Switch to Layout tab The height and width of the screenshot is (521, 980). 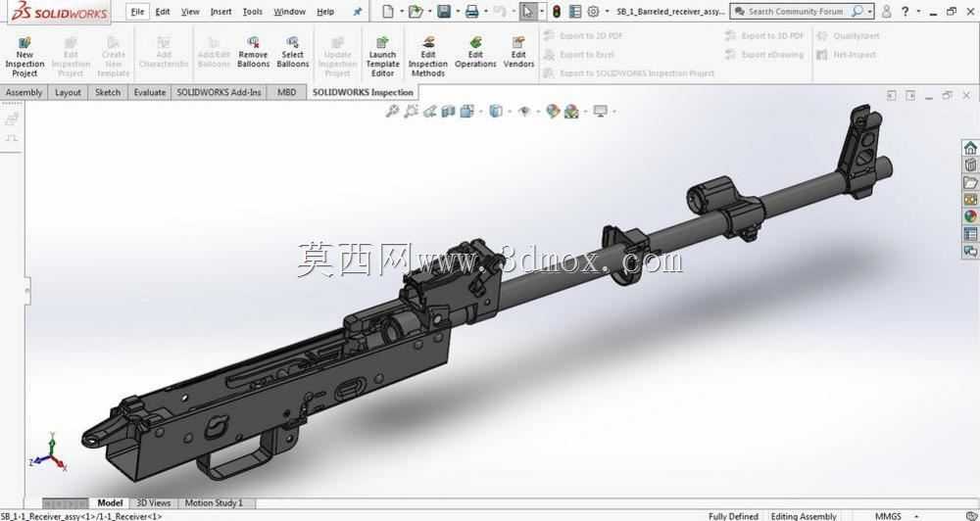click(68, 92)
